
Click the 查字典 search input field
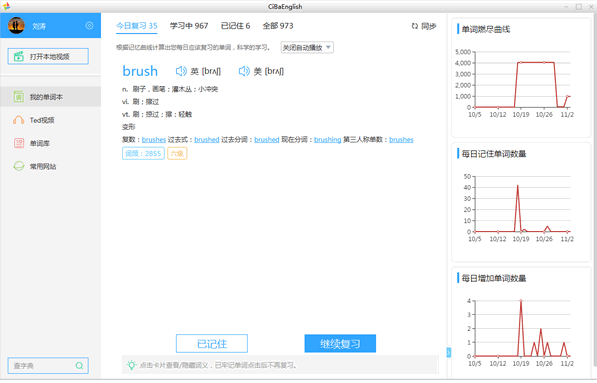point(42,365)
